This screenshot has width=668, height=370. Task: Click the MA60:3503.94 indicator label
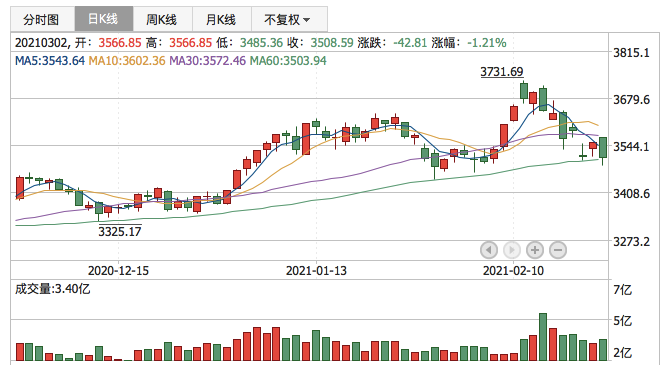(x=288, y=61)
